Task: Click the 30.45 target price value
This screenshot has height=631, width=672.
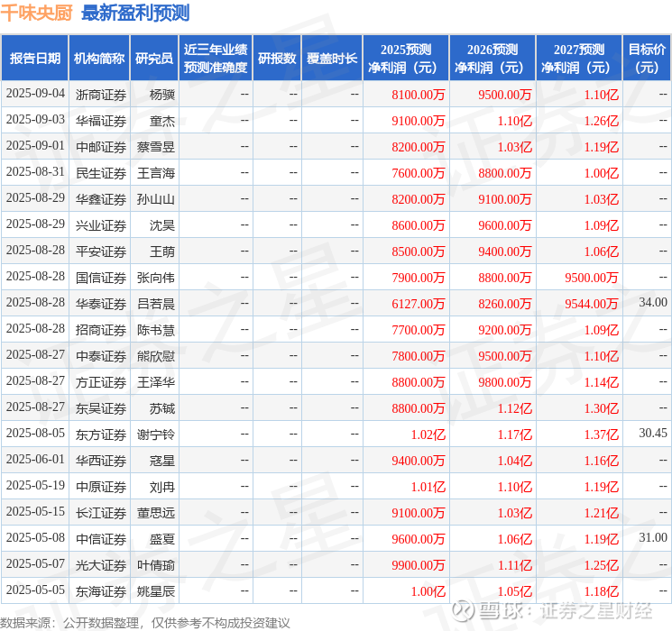Action: pos(653,433)
